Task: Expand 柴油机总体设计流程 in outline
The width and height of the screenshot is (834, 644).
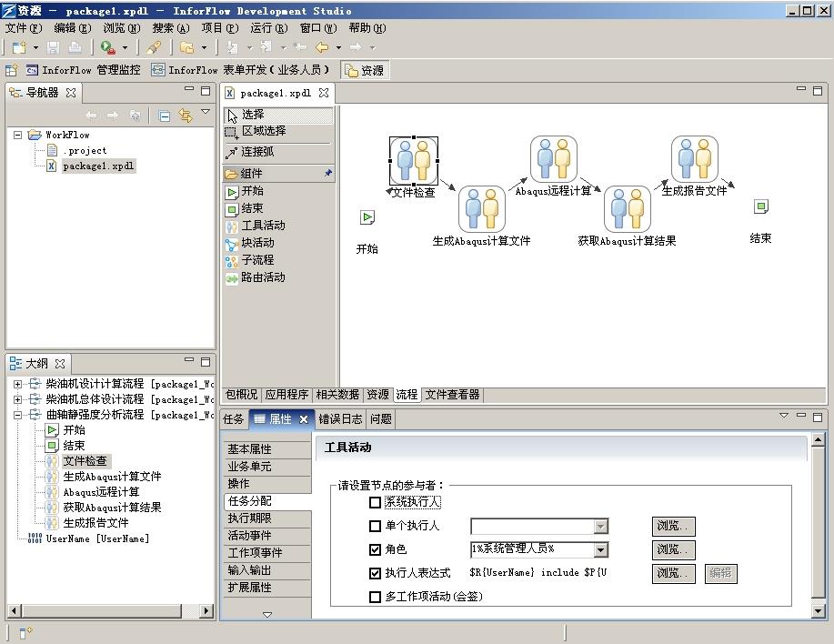Action: 17,398
